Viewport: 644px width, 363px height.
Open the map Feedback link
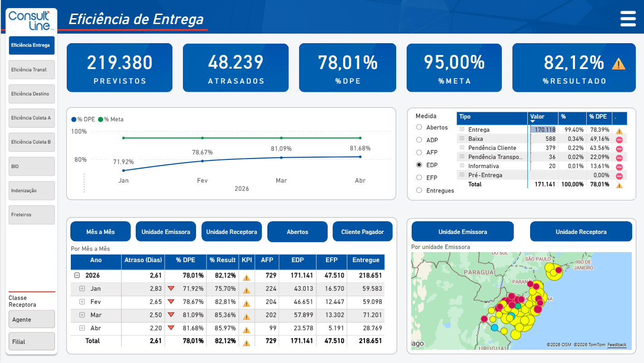pyautogui.click(x=617, y=345)
